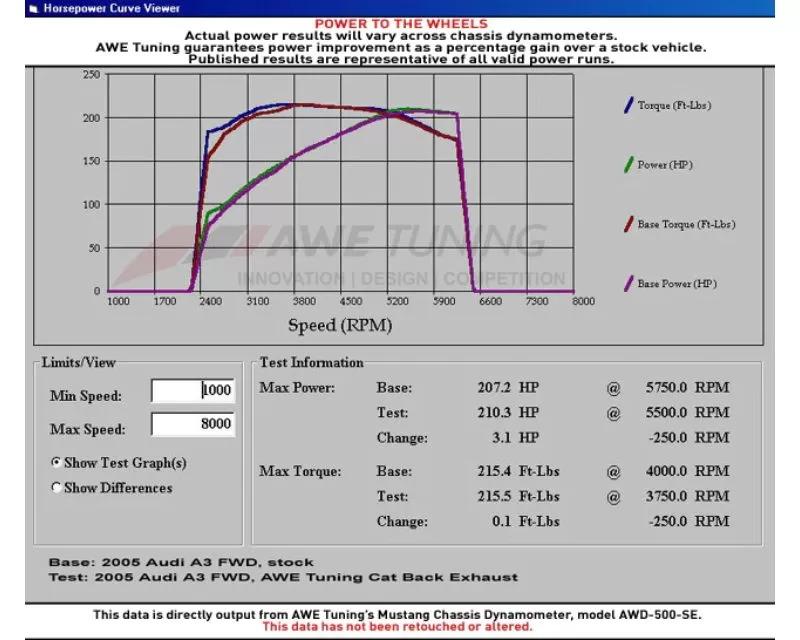Click the 'Limits/View' group title

pyautogui.click(x=79, y=362)
